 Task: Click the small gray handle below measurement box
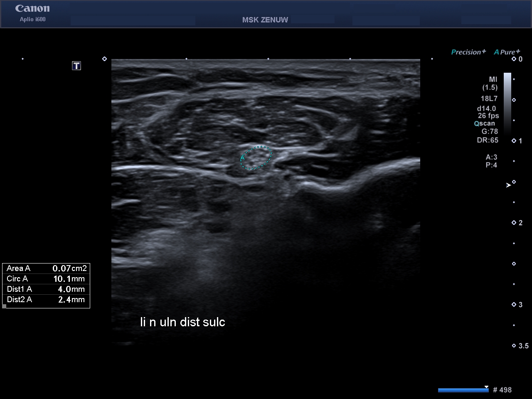tap(4, 306)
